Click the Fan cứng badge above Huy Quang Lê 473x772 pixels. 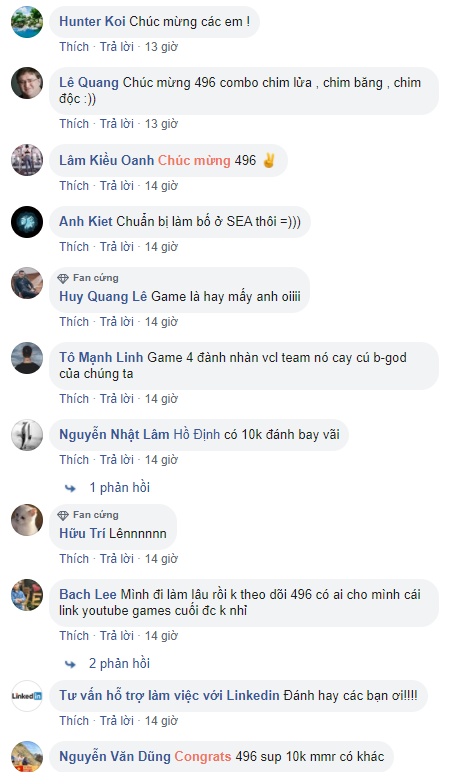[88, 278]
